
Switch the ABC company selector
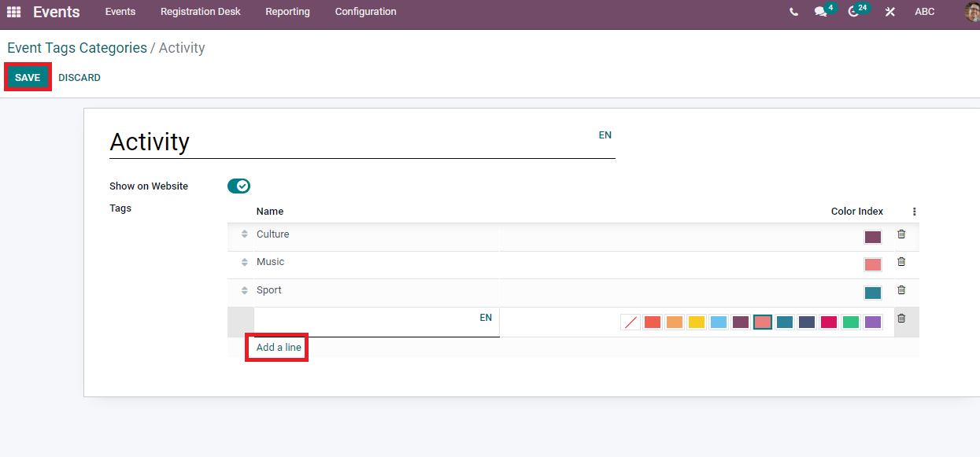[925, 12]
